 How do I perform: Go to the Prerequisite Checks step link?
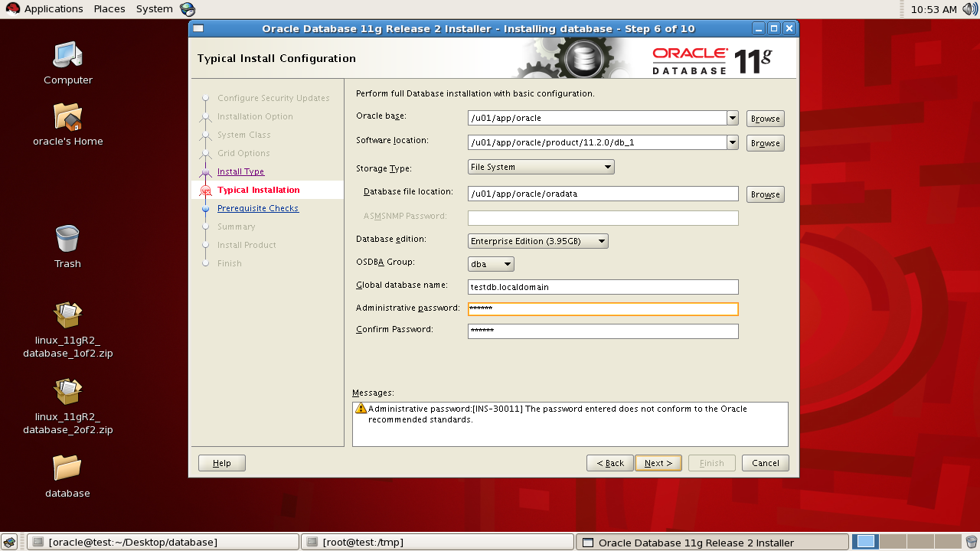coord(258,208)
